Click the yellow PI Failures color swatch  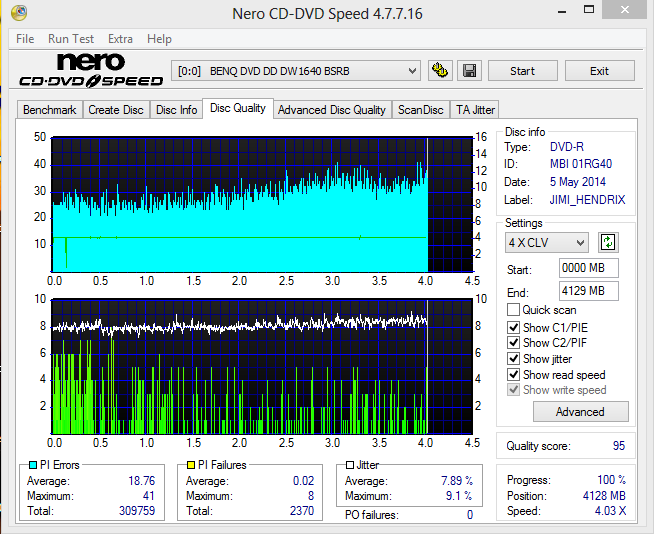pyautogui.click(x=191, y=465)
